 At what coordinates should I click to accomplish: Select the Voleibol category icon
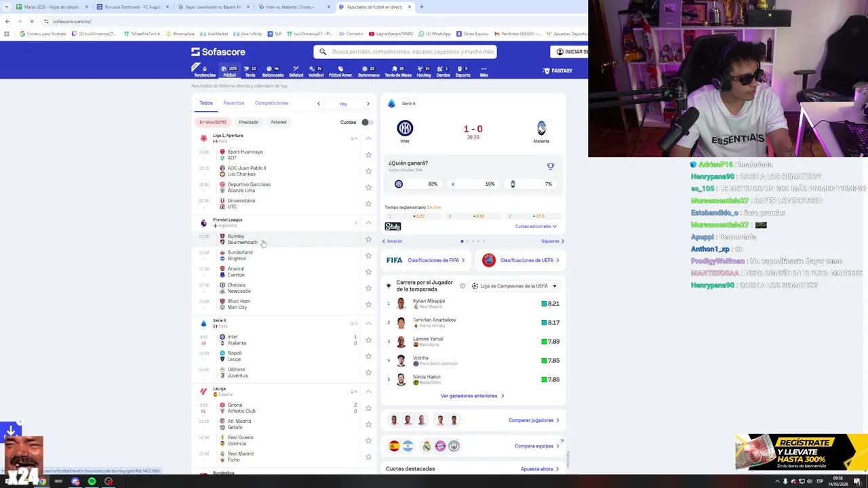click(x=316, y=71)
